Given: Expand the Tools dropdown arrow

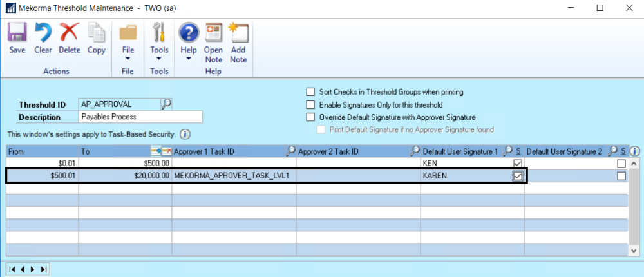Looking at the screenshot, I should pyautogui.click(x=159, y=59).
